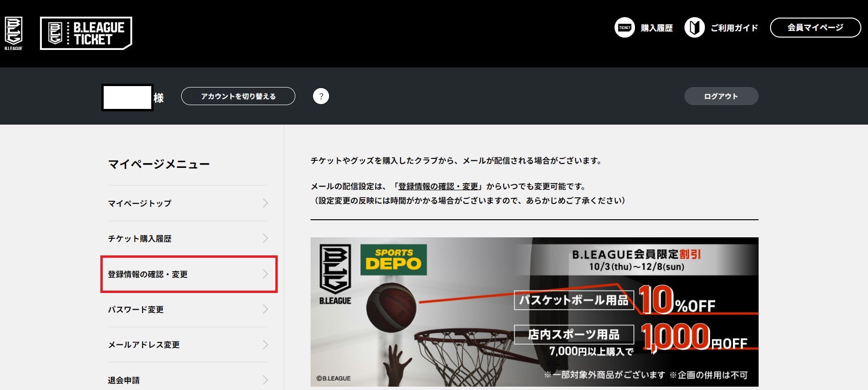Open the SPORTS DEPO discount banner
This screenshot has width=868, height=390.
coord(535,312)
